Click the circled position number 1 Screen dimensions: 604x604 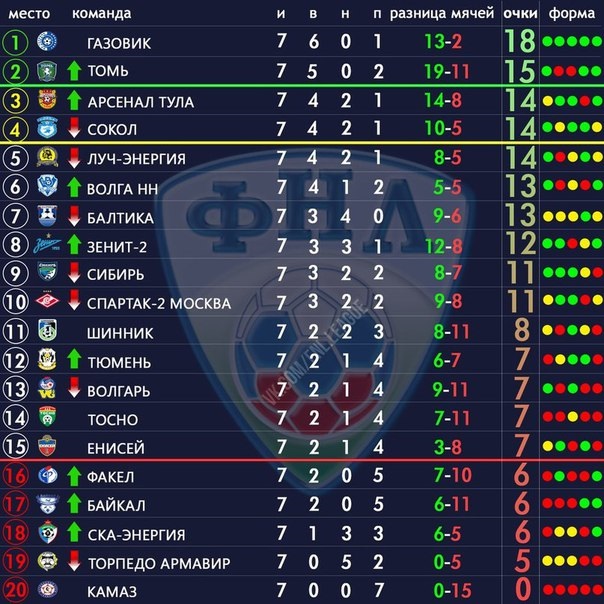tap(15, 42)
